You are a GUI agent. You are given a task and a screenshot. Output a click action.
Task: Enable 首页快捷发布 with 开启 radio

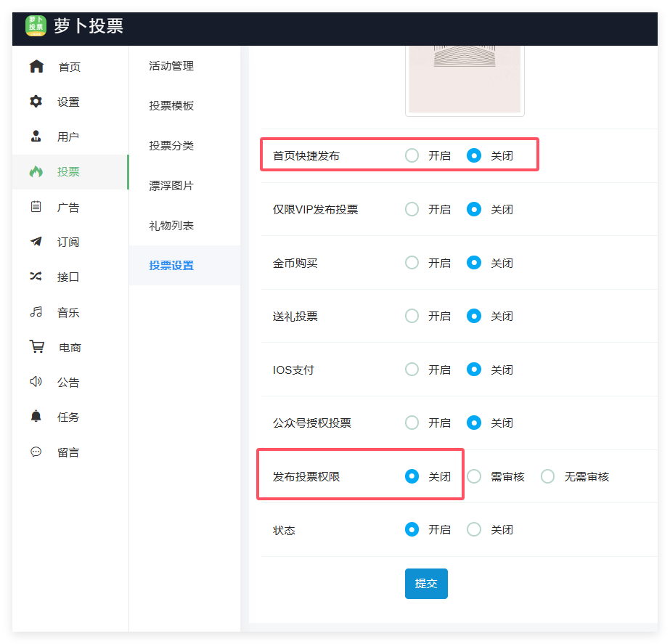[x=412, y=155]
